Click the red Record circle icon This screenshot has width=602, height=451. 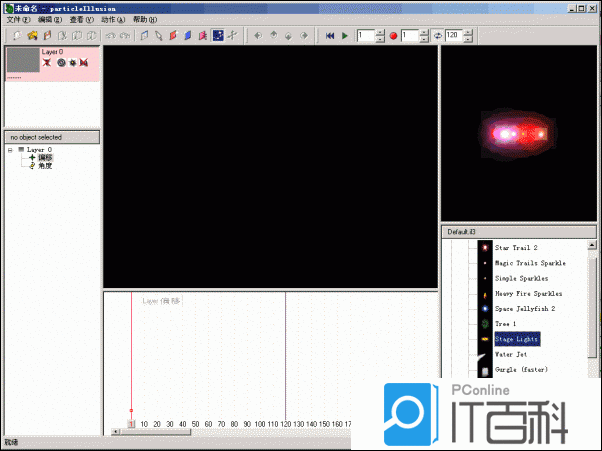tap(394, 36)
